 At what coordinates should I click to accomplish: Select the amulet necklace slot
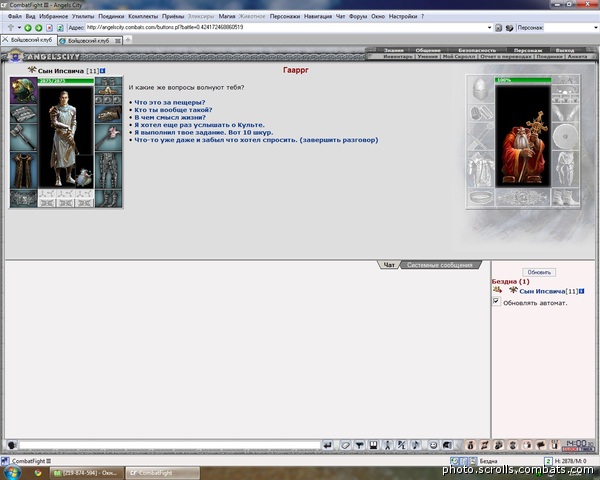109,91
